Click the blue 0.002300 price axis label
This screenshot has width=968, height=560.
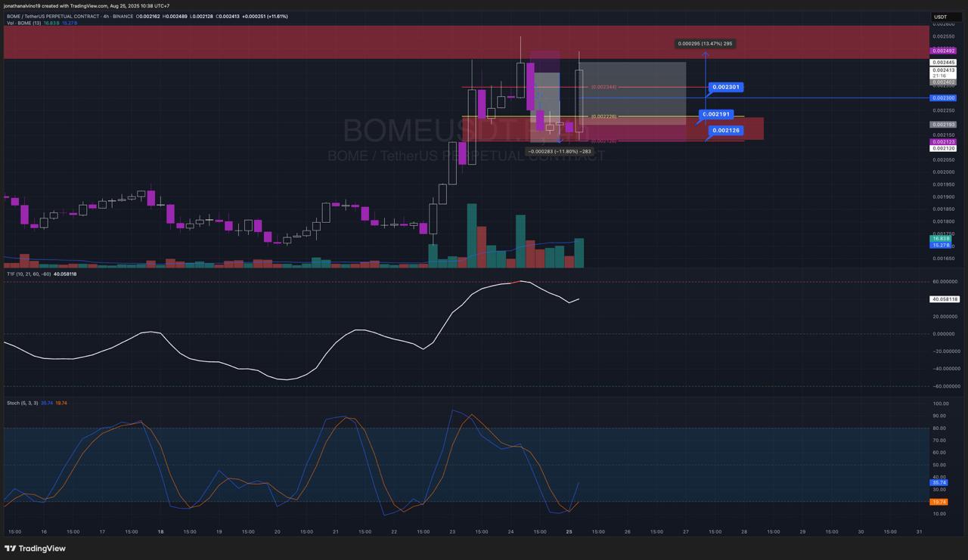(x=943, y=98)
